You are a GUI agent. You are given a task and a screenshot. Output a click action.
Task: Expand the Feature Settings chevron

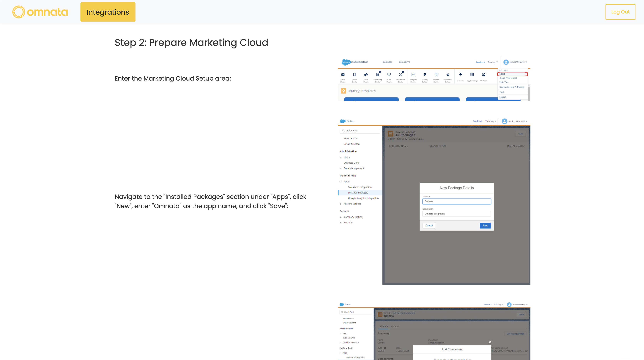click(340, 204)
